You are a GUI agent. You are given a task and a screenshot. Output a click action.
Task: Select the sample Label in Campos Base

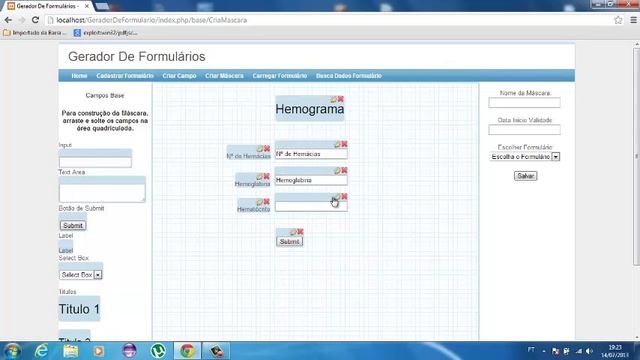coord(66,251)
